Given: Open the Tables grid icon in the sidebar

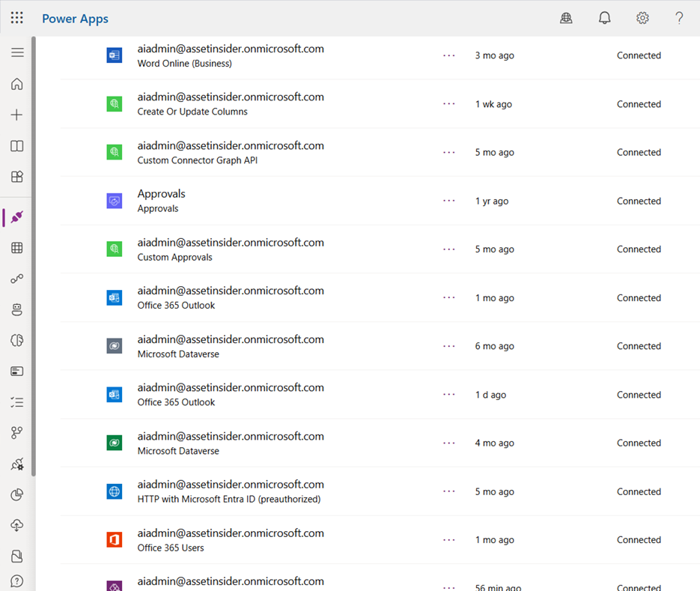Looking at the screenshot, I should click(17, 248).
